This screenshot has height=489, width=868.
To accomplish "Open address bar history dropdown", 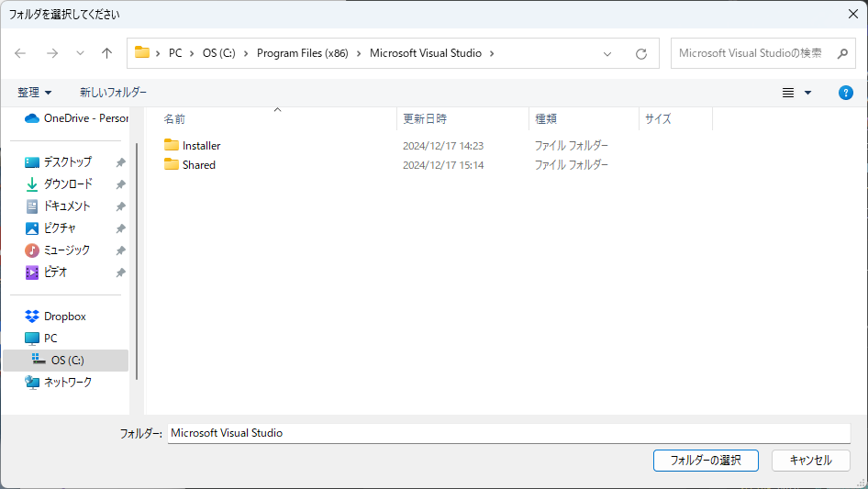I will pyautogui.click(x=607, y=54).
